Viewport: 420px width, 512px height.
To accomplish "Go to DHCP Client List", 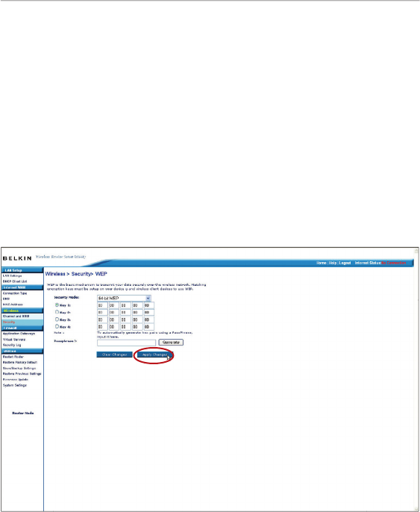I will pos(15,281).
